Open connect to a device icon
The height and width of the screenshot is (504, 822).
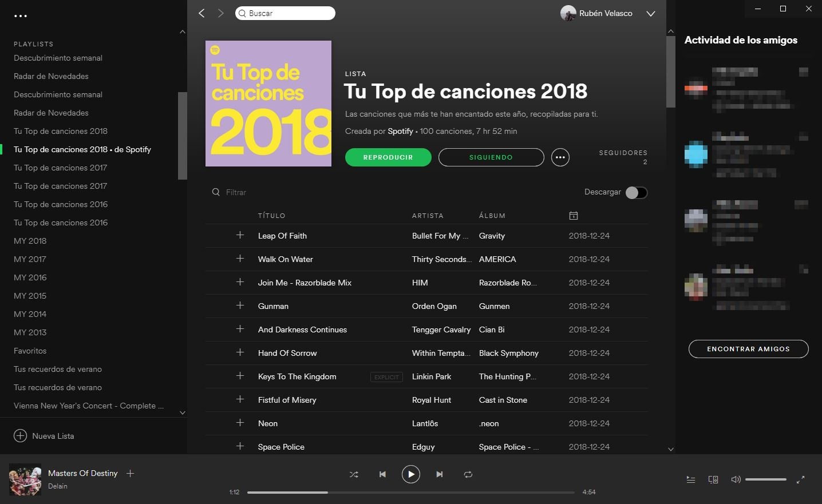pos(713,479)
